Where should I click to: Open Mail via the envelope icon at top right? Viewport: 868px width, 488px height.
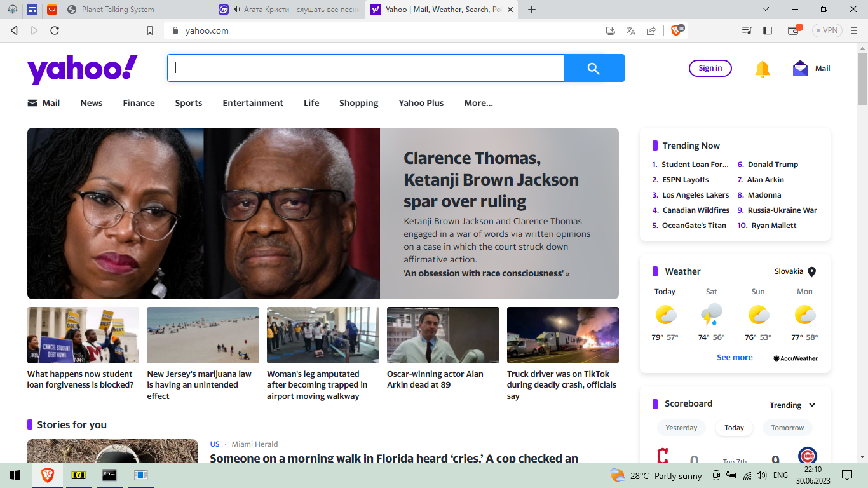(x=800, y=68)
